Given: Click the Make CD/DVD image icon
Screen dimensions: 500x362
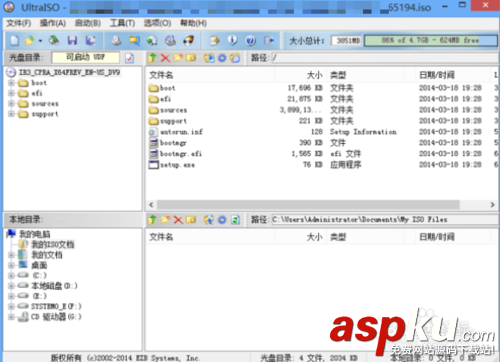Looking at the screenshot, I should coord(116,41).
